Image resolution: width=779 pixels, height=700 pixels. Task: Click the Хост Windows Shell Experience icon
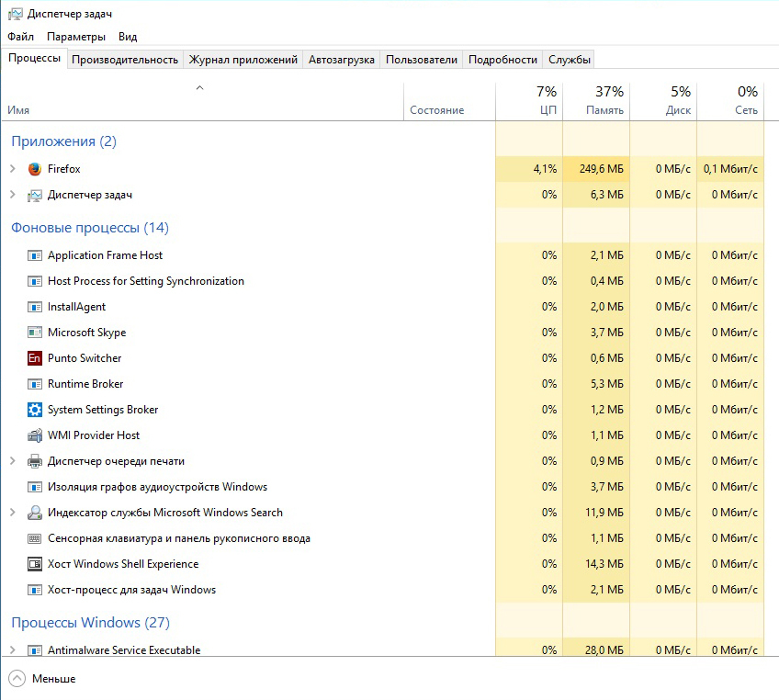(35, 564)
